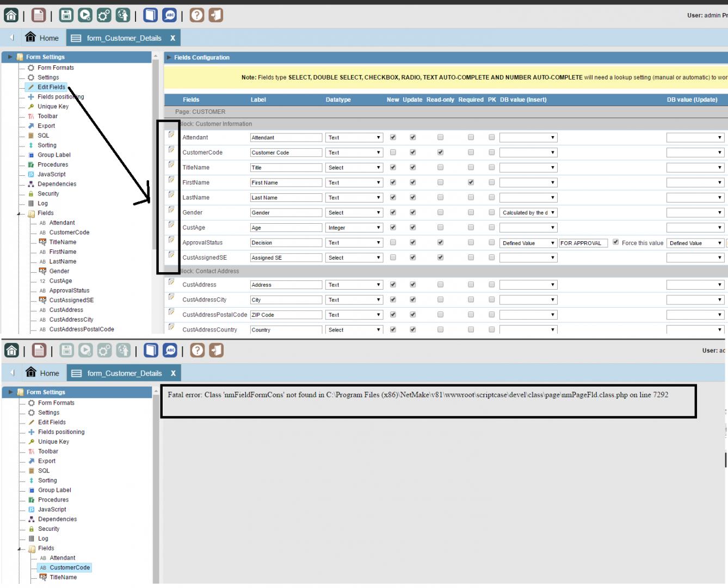Toggle the Force this value checkbox
The height and width of the screenshot is (588, 728).
point(616,242)
